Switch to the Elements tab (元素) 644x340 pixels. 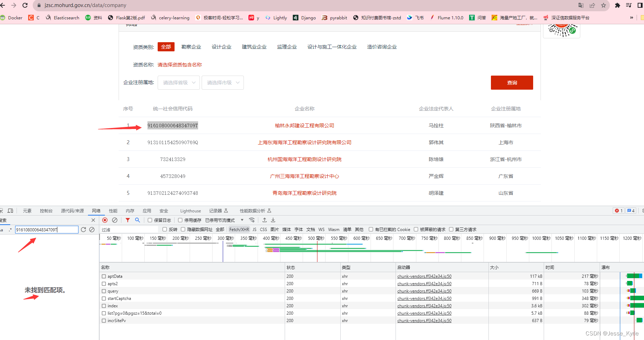point(27,211)
